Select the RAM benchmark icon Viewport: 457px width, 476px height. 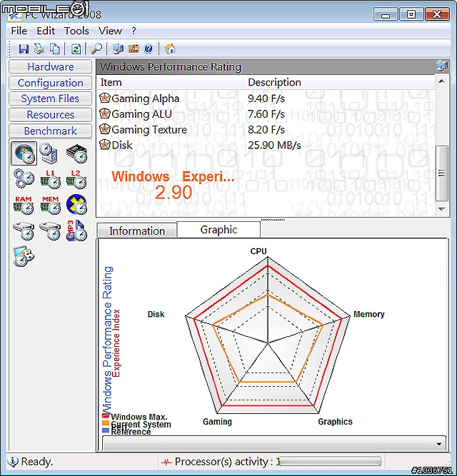click(24, 205)
